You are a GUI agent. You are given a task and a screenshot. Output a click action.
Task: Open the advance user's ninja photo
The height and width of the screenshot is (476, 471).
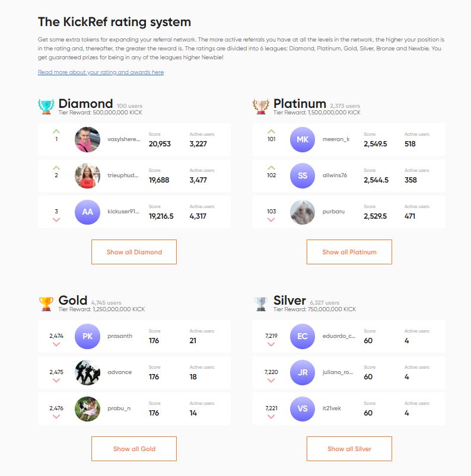[88, 372]
